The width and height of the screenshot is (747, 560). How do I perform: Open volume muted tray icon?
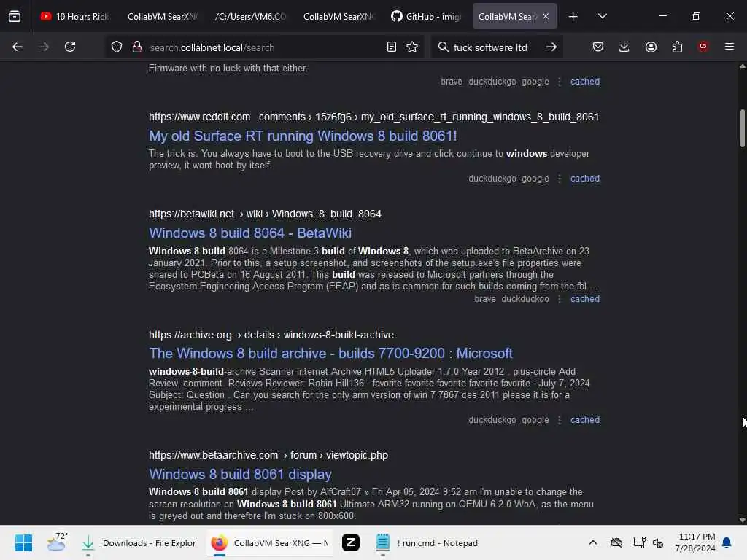[658, 542]
